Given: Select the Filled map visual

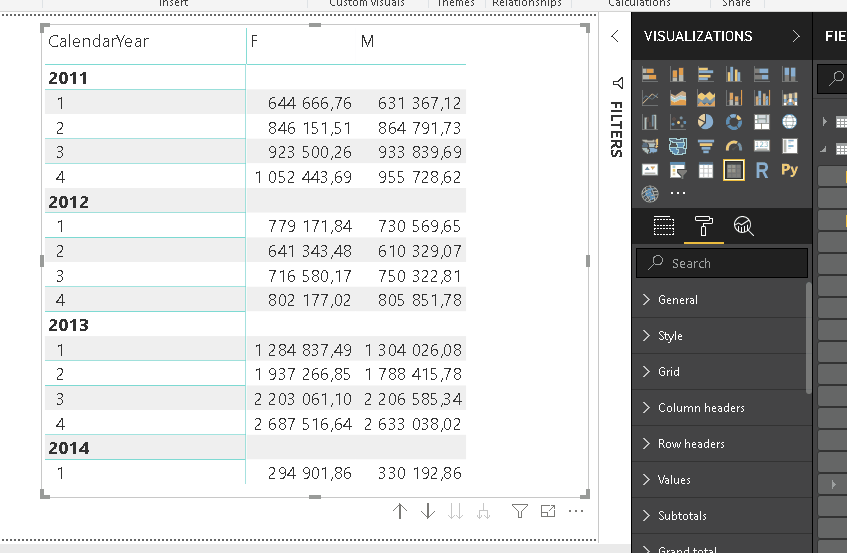Looking at the screenshot, I should 649,146.
